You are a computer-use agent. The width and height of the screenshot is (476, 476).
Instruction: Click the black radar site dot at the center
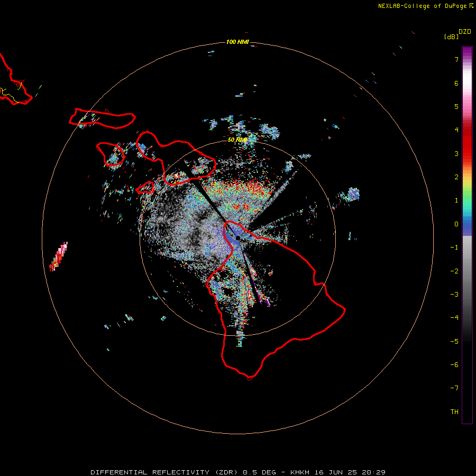(237, 237)
